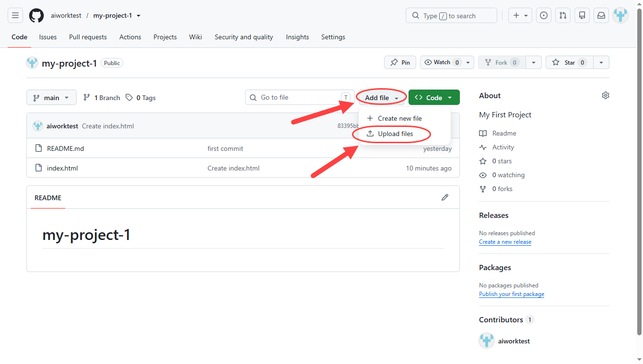Screen dimensions: 643x364
Task: Expand my-project-1 breadcrumb dropdown
Action: tap(139, 16)
